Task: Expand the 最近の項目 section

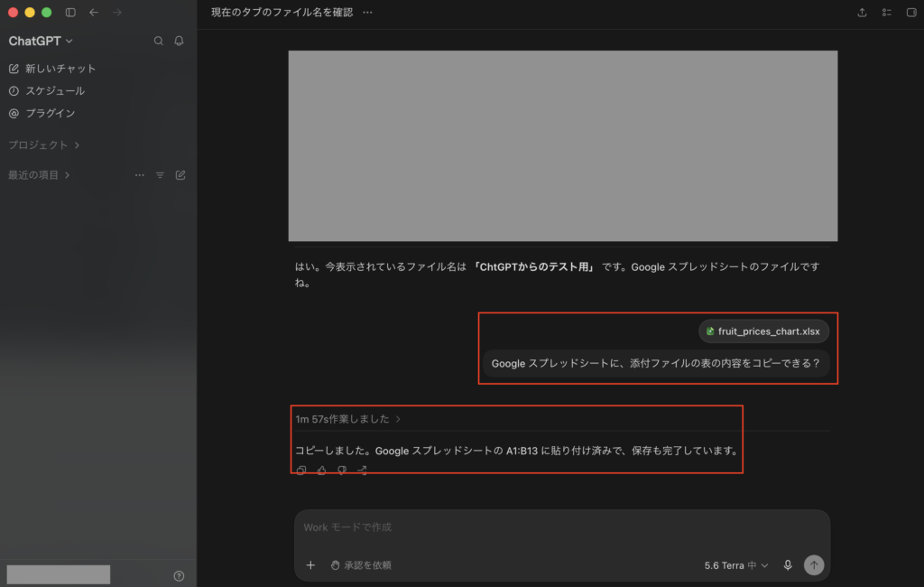Action: tap(39, 175)
